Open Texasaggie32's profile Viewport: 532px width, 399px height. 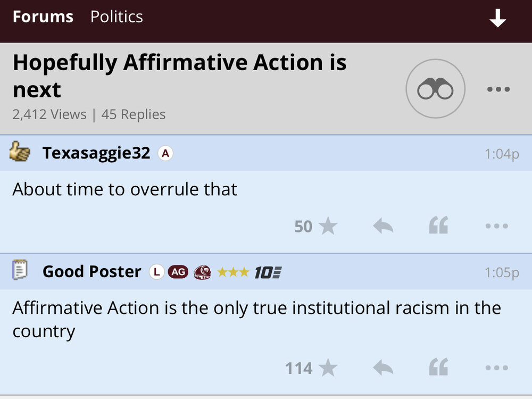(x=96, y=153)
